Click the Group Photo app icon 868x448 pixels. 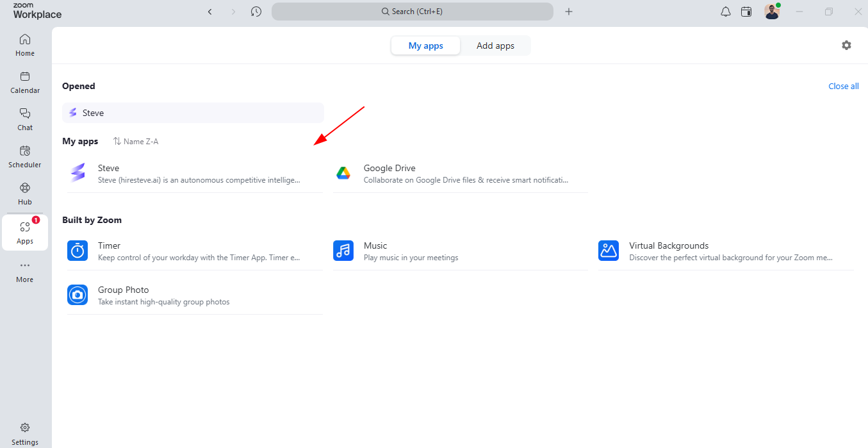78,295
